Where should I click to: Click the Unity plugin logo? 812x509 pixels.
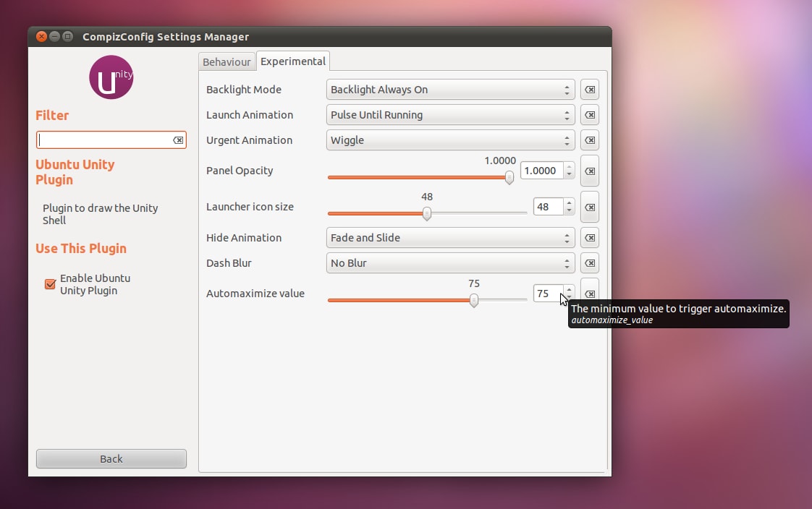pos(111,77)
